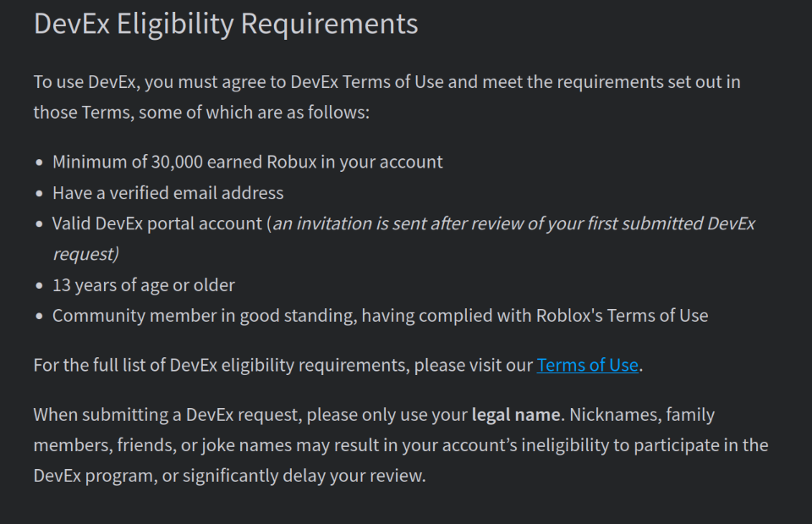Click Roblox's Terms of Use in last bullet
The width and height of the screenshot is (812, 524).
622,316
